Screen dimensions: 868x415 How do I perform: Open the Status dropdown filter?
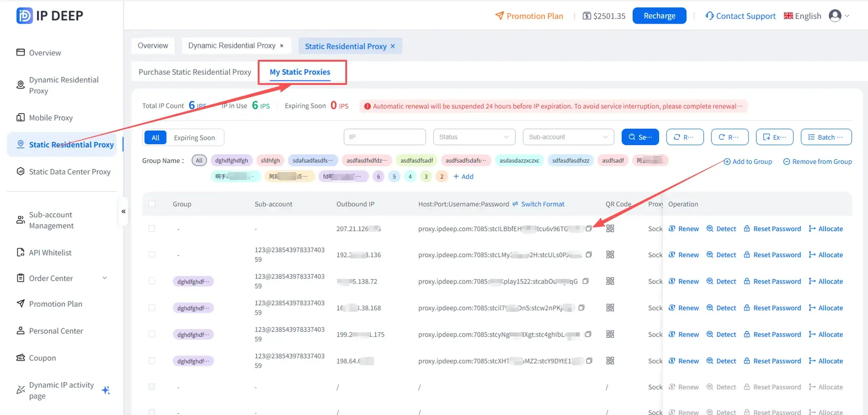pyautogui.click(x=474, y=137)
